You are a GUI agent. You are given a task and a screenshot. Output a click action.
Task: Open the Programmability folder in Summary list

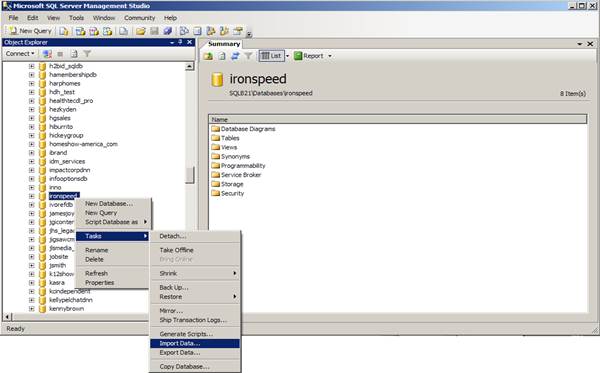point(243,166)
